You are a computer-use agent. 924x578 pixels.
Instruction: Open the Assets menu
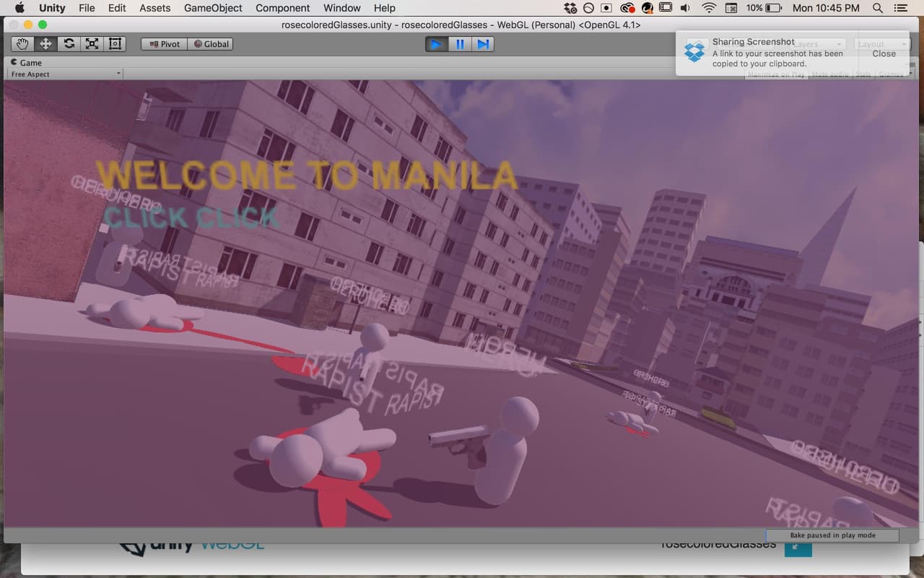tap(155, 8)
